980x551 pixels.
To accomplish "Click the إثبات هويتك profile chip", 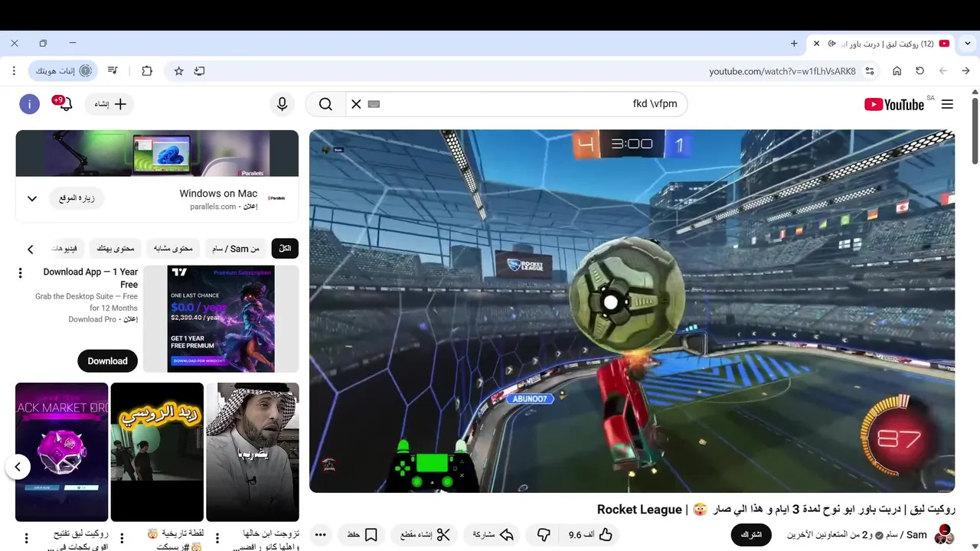I will pyautogui.click(x=63, y=71).
